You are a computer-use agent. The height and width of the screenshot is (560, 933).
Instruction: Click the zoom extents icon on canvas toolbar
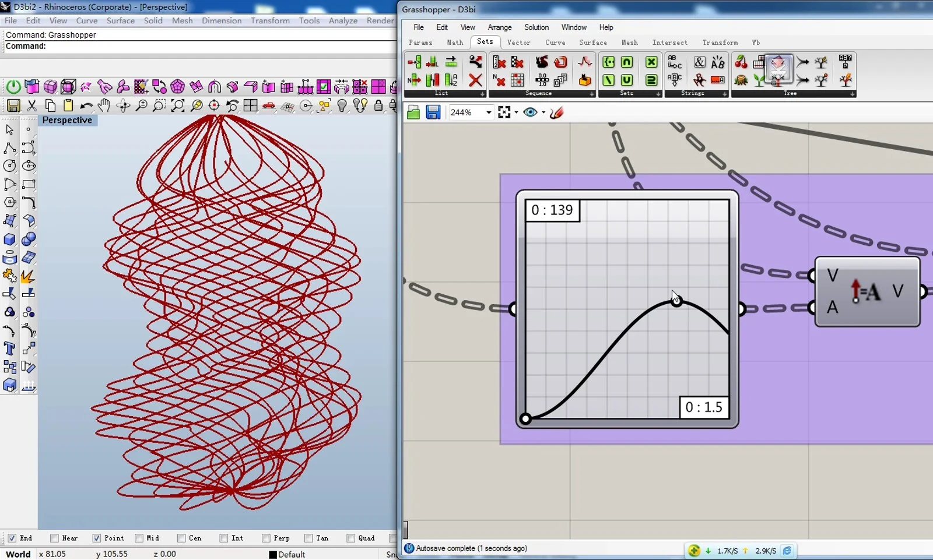pyautogui.click(x=504, y=112)
